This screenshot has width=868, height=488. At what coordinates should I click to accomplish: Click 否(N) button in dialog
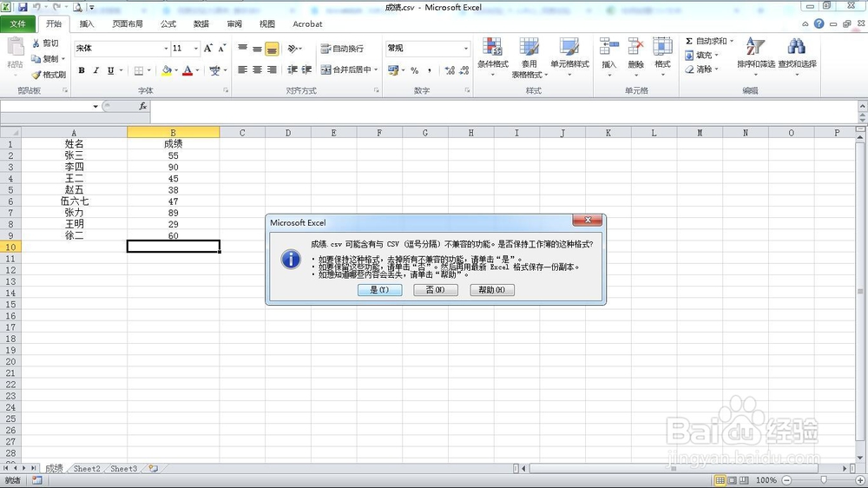tap(436, 290)
